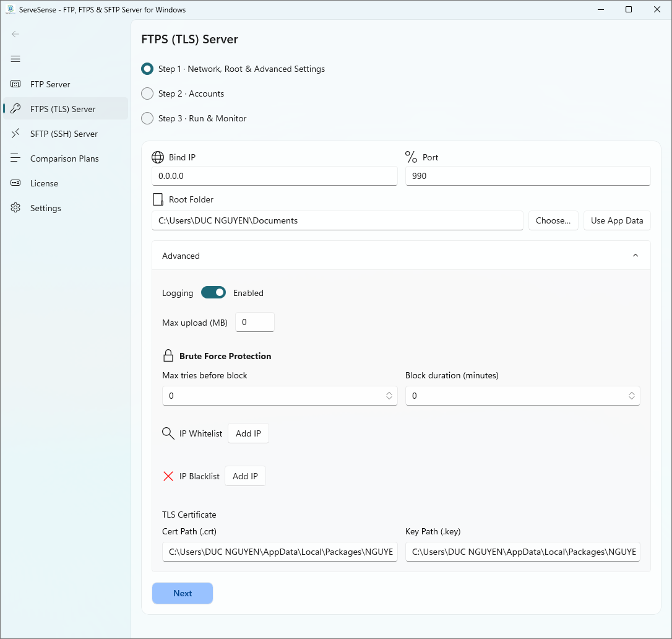The image size is (672, 639).
Task: Open the FTP Server page
Action: pos(66,84)
